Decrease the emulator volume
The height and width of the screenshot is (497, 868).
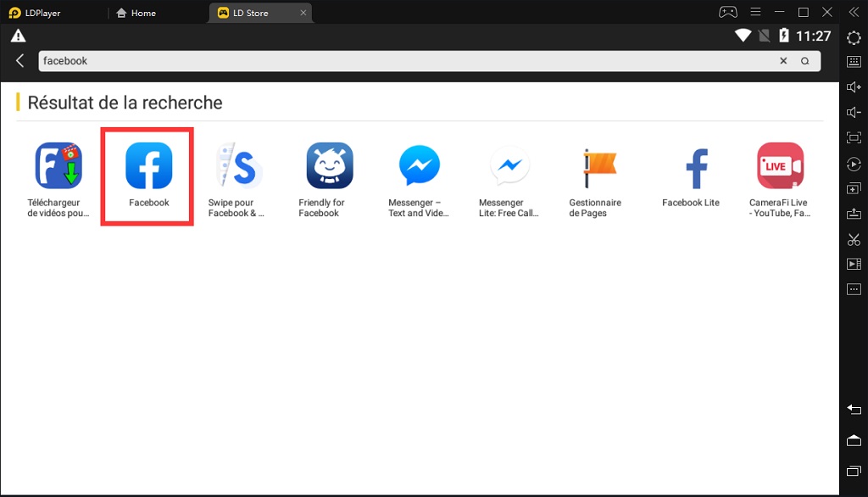click(x=854, y=111)
